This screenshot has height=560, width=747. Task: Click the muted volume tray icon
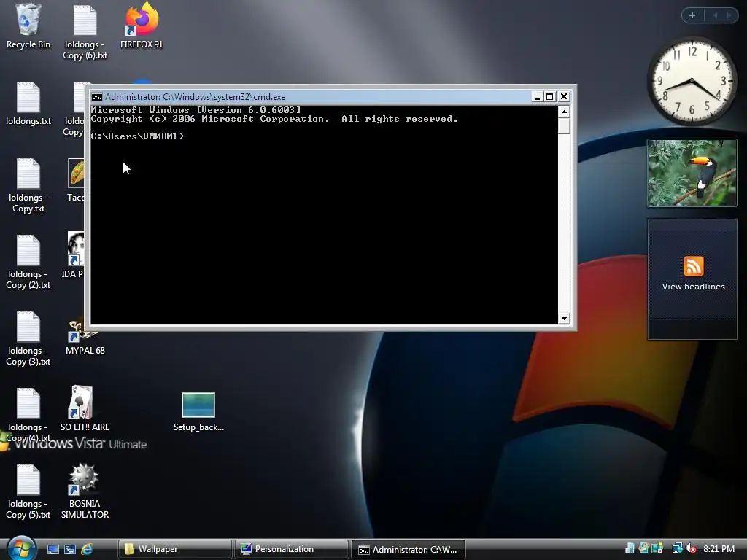691,548
